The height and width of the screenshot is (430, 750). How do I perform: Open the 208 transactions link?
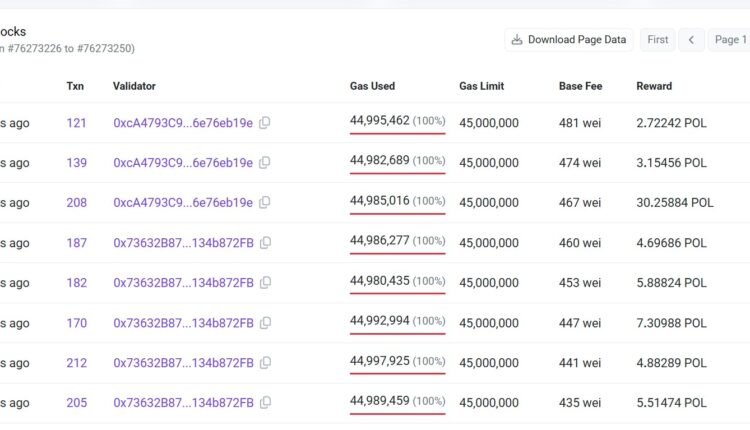76,203
